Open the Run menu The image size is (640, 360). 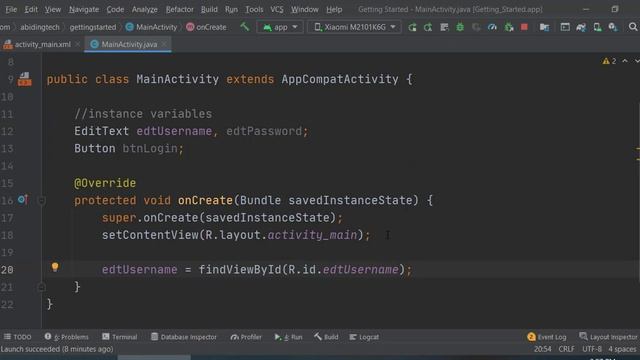pos(231,9)
